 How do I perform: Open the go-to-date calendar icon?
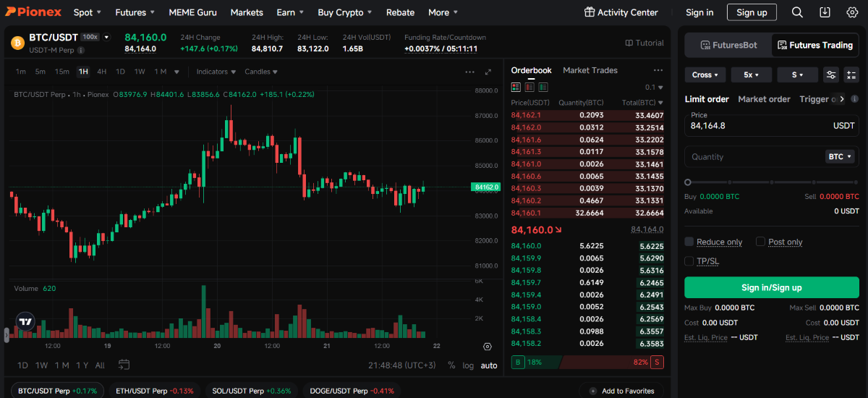(124, 365)
